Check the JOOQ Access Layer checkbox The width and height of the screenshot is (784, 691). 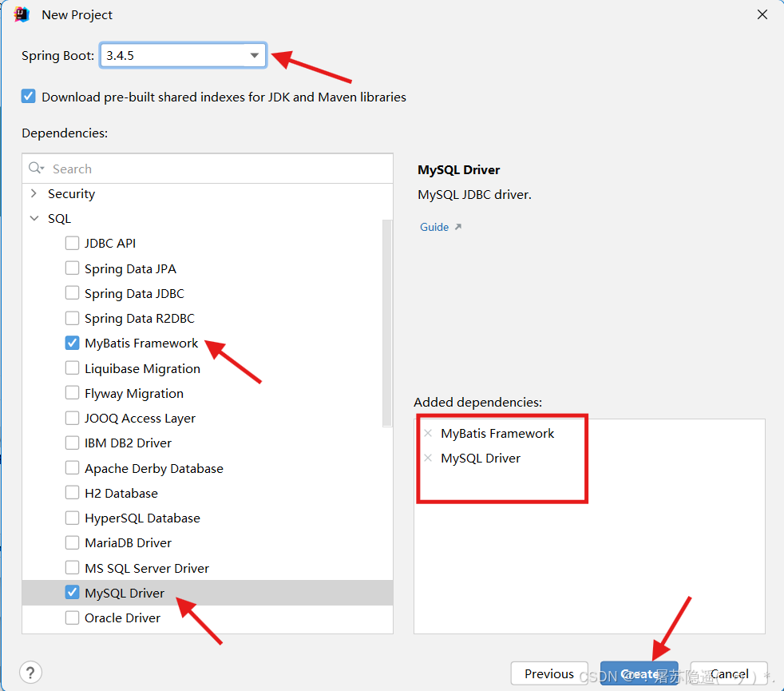point(72,418)
